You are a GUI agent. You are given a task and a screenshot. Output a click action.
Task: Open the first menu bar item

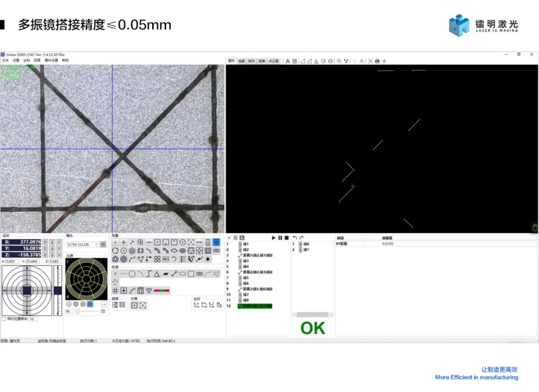[6, 60]
